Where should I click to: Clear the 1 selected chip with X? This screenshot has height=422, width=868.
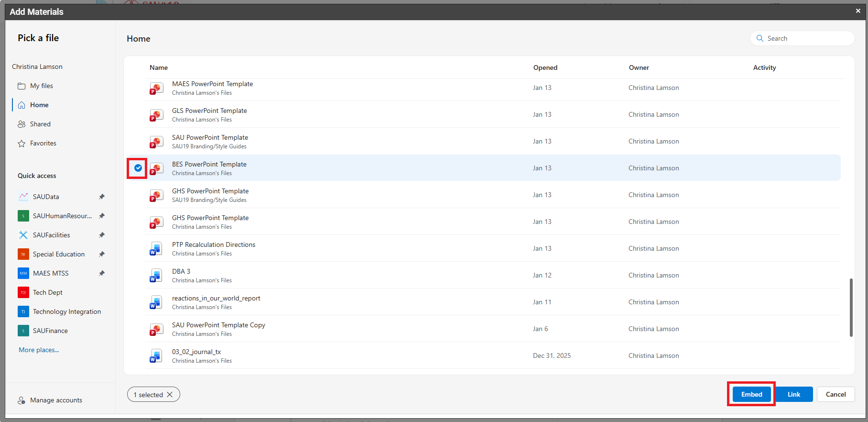click(170, 395)
